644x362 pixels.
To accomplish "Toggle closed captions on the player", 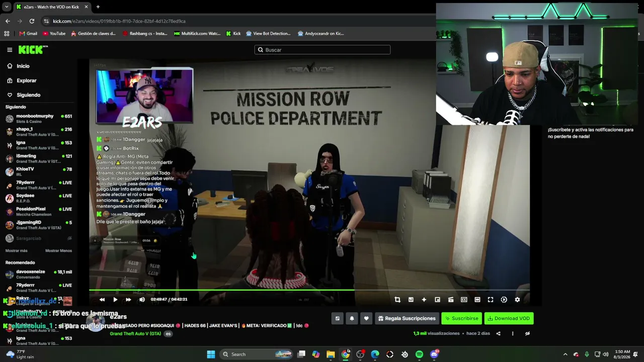I will (x=464, y=300).
